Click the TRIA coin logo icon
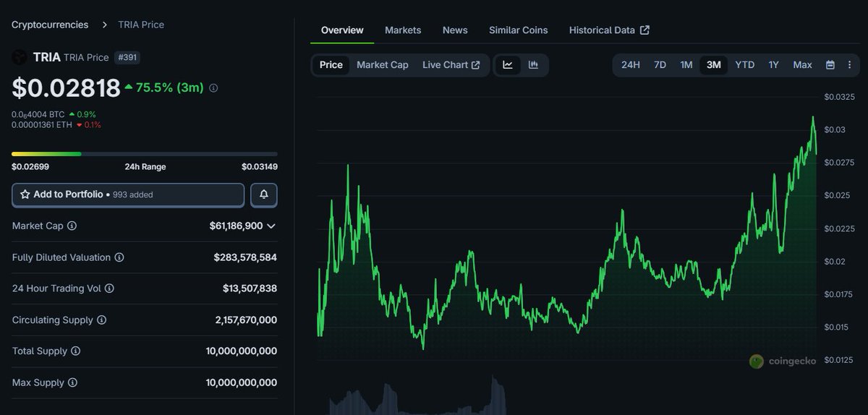The image size is (868, 415). 20,57
